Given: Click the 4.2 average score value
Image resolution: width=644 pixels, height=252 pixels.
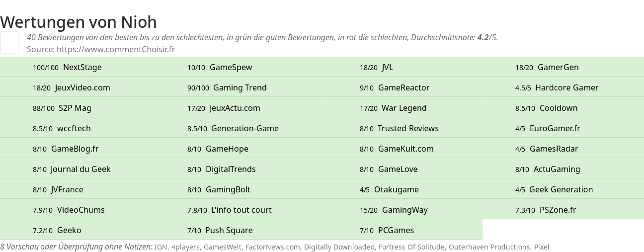Looking at the screenshot, I should [x=483, y=37].
